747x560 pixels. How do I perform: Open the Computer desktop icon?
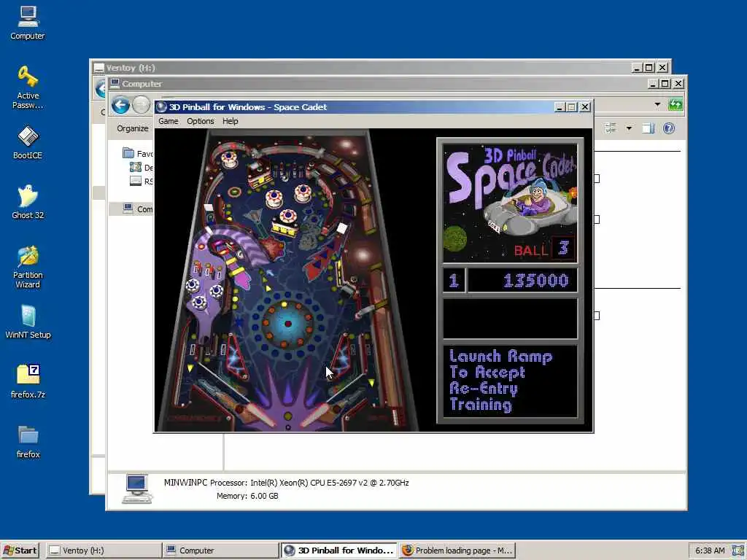pos(28,23)
